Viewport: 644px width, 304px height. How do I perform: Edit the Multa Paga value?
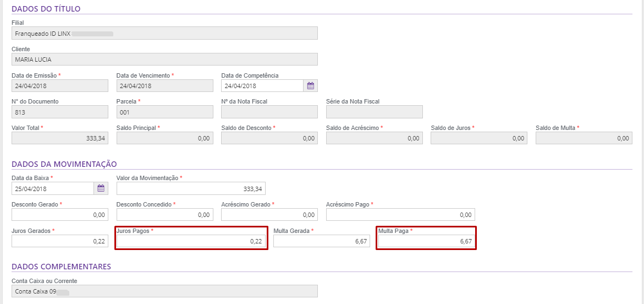coord(426,241)
